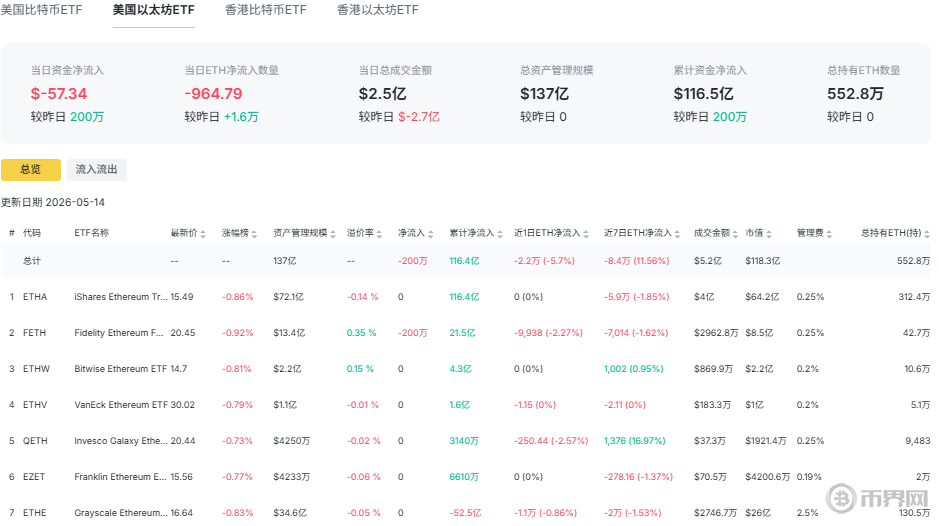Click the ETHV ticker code

point(35,404)
